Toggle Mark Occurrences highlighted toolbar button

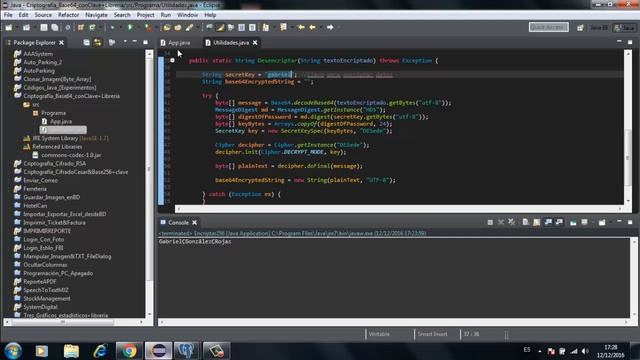(x=220, y=27)
